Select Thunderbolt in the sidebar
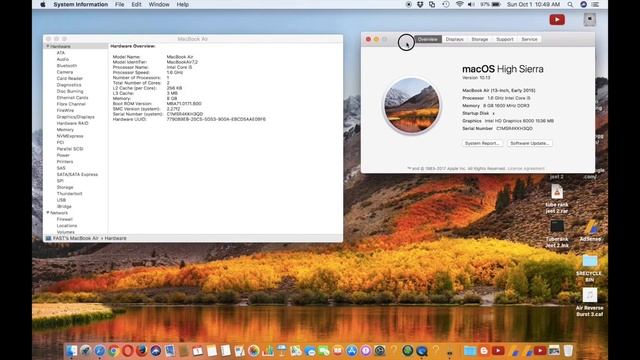The height and width of the screenshot is (360, 640). coord(69,193)
